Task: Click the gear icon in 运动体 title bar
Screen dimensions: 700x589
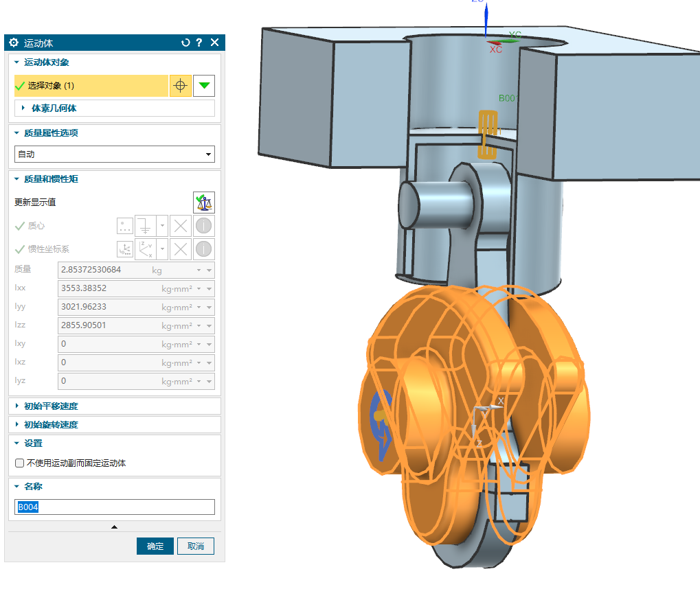Action: click(13, 43)
